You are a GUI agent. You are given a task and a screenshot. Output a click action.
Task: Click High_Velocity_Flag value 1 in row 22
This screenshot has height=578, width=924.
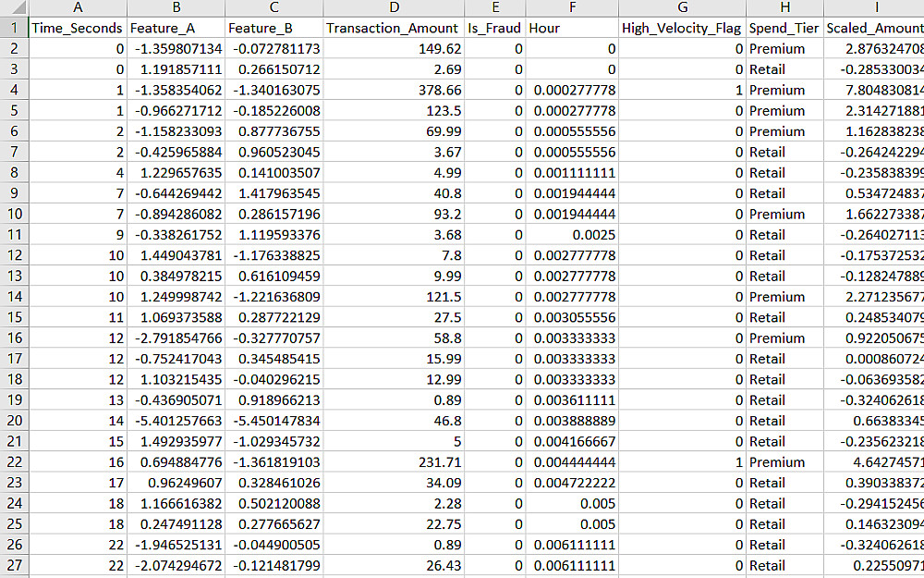click(683, 462)
